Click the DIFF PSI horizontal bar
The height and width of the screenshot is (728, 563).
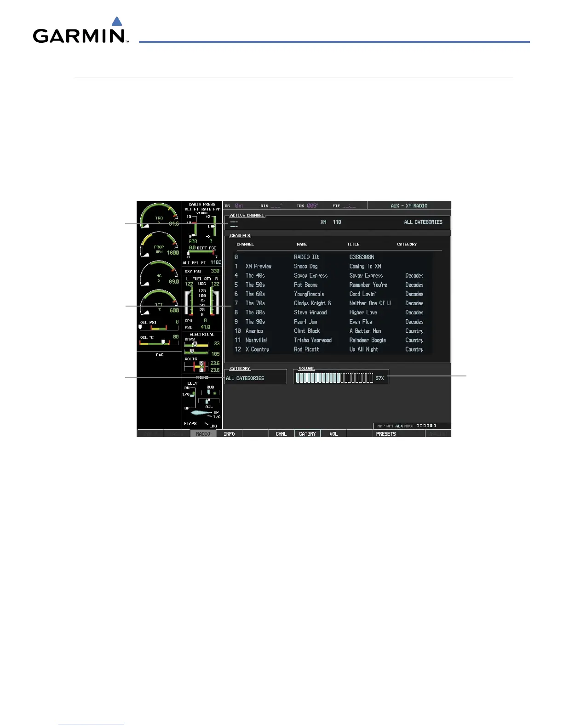click(202, 252)
